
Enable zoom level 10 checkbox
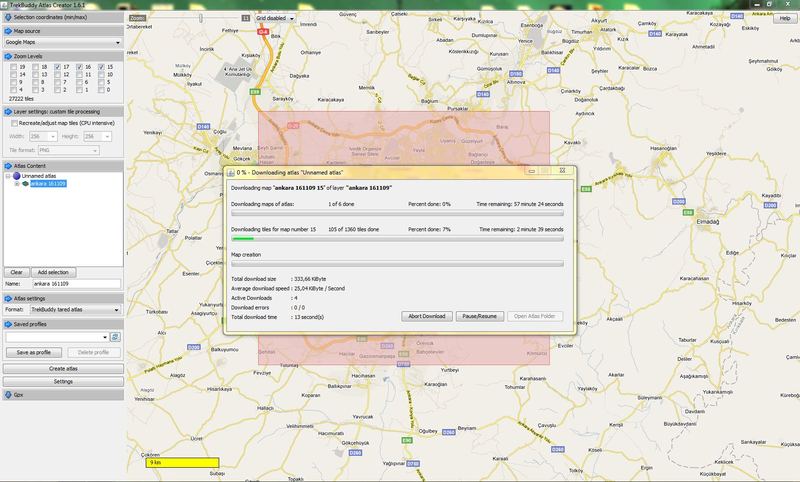(x=101, y=74)
